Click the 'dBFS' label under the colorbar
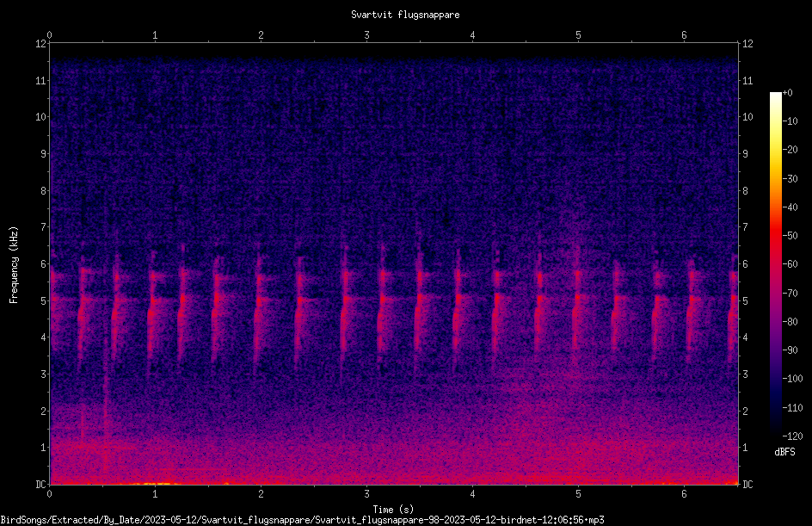 (x=784, y=452)
